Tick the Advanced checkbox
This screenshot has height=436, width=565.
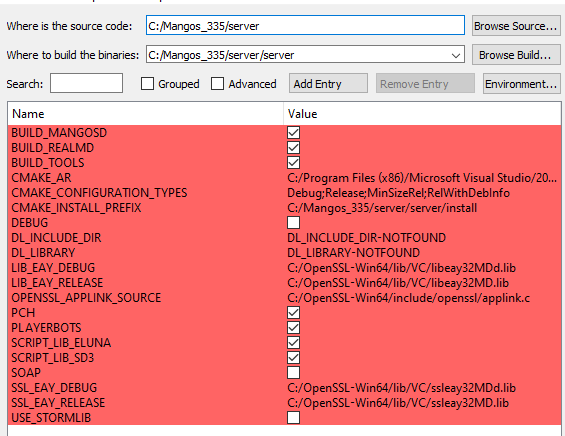[217, 84]
